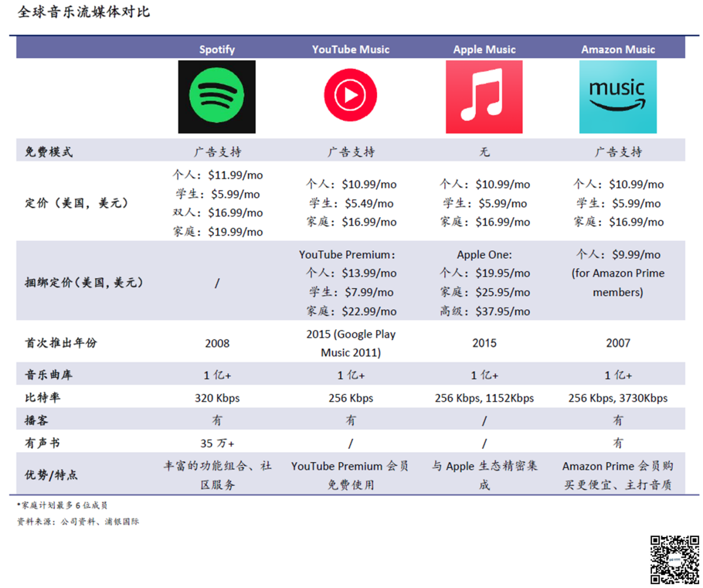Image resolution: width=703 pixels, height=588 pixels.
Task: Click the source line 资料来源：公司资料、浦银国际
Action: click(x=78, y=521)
